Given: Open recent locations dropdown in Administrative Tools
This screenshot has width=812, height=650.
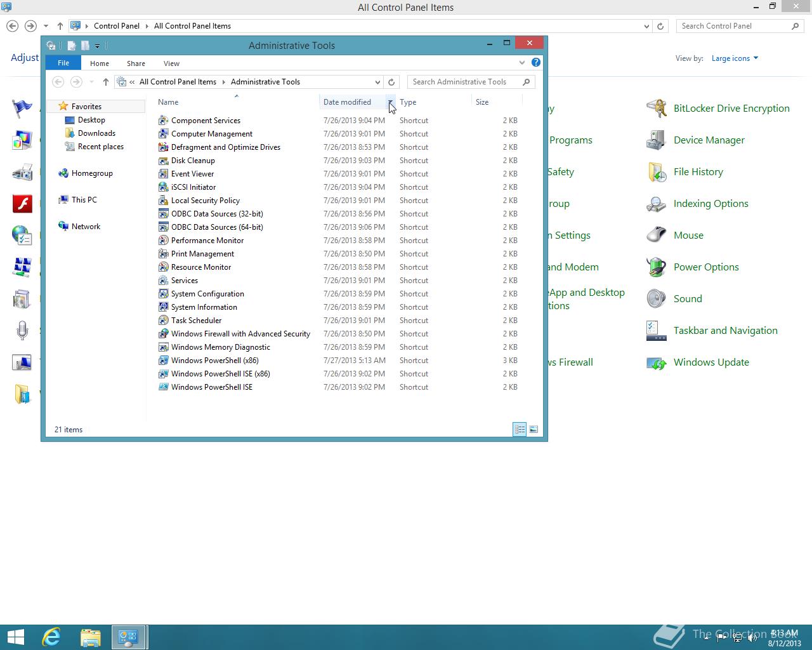Looking at the screenshot, I should pos(91,82).
